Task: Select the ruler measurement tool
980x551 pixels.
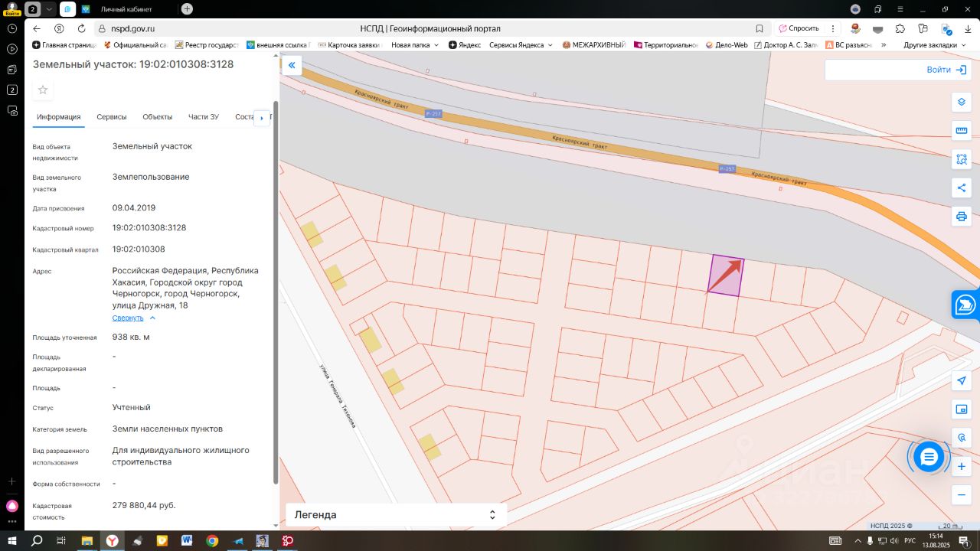Action: pyautogui.click(x=962, y=131)
